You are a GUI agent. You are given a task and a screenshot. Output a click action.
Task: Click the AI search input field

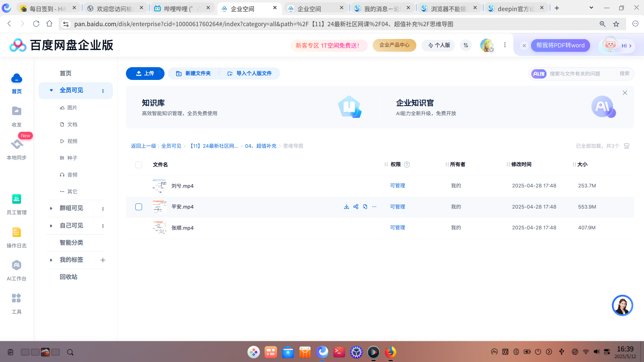(581, 74)
